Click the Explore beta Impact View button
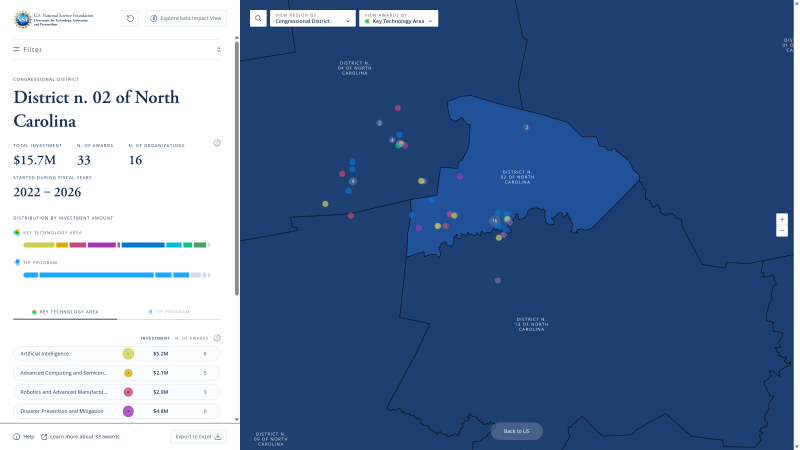Viewport: 800px width, 450px height. click(186, 18)
